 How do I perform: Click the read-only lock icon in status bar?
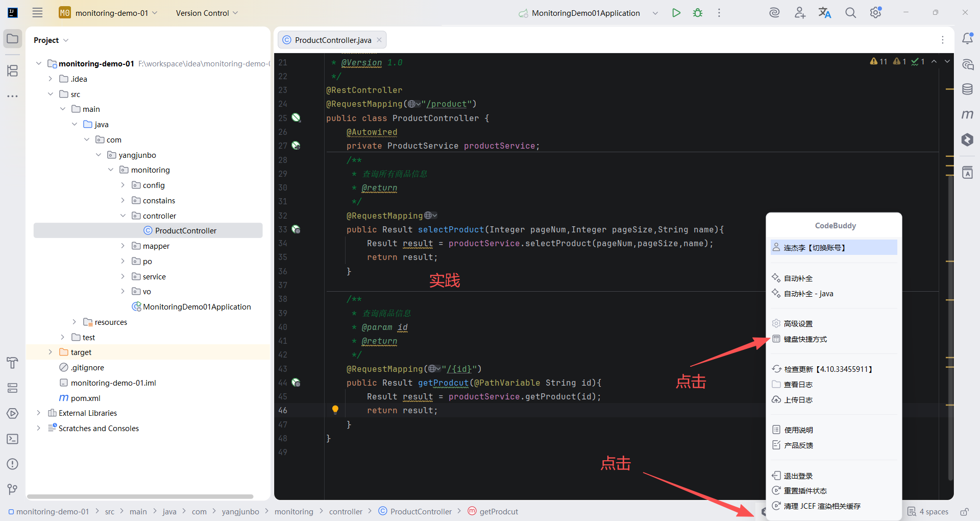tap(964, 512)
